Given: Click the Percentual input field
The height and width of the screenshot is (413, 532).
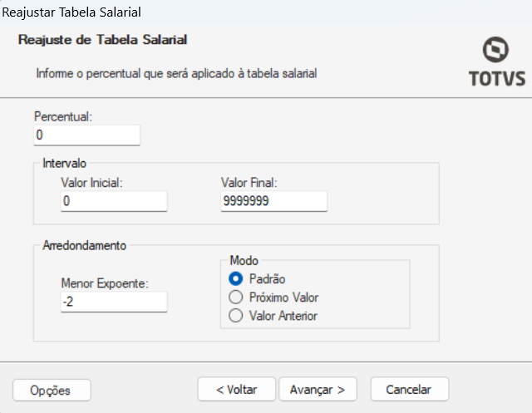Looking at the screenshot, I should click(x=87, y=135).
